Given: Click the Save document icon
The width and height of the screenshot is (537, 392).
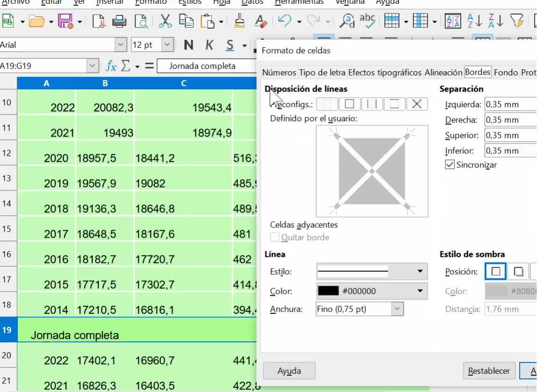Looking at the screenshot, I should (x=65, y=21).
